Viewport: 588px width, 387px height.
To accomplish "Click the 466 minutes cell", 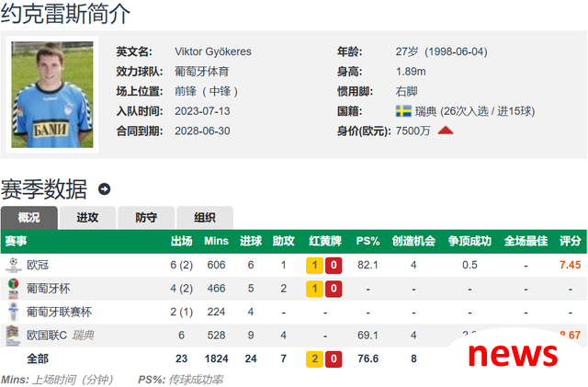I will [x=217, y=289].
